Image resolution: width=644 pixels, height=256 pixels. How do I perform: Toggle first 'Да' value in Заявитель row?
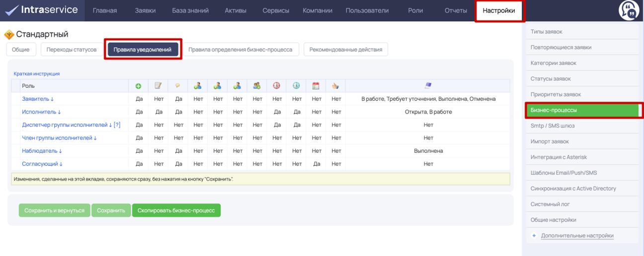139,99
